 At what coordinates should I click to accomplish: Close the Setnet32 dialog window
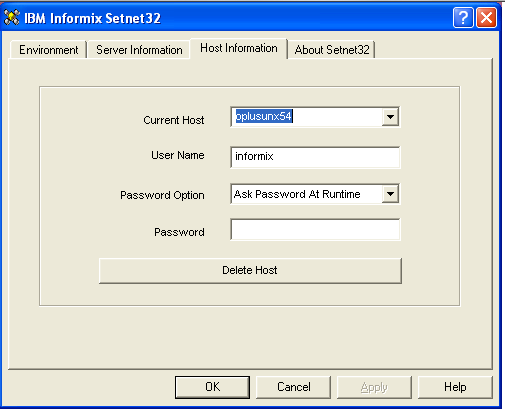tap(487, 17)
